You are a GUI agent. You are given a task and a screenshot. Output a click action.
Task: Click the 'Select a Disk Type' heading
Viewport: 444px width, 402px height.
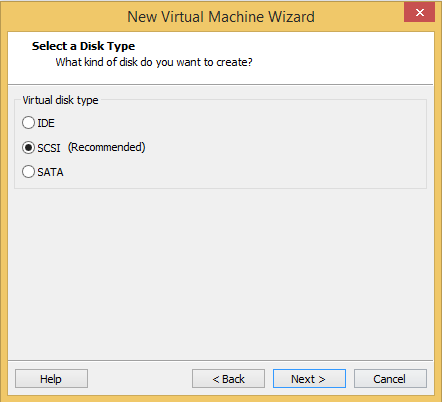[83, 46]
